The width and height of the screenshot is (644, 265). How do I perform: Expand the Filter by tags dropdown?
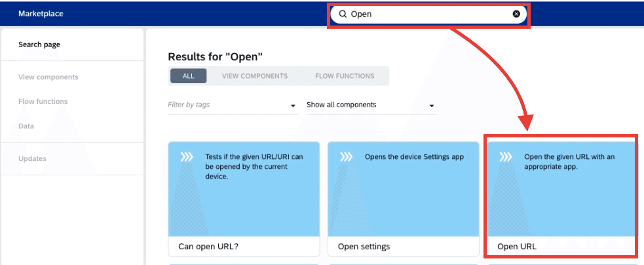click(233, 105)
